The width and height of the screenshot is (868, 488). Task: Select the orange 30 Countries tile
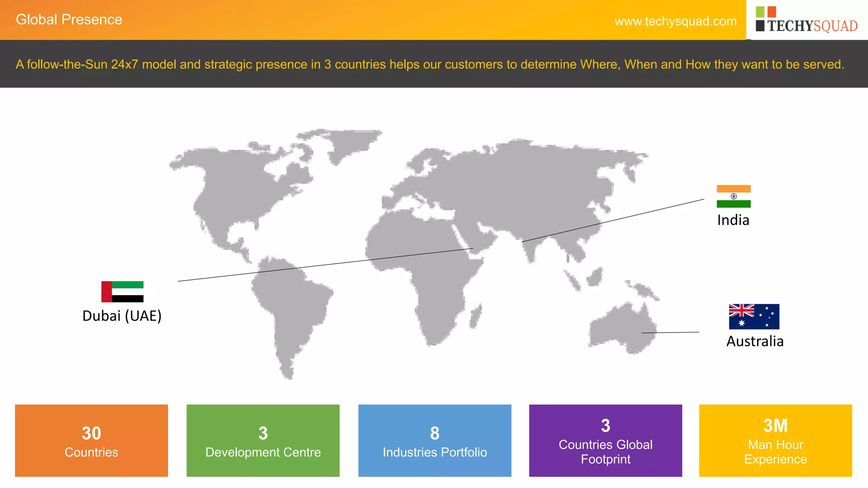92,441
